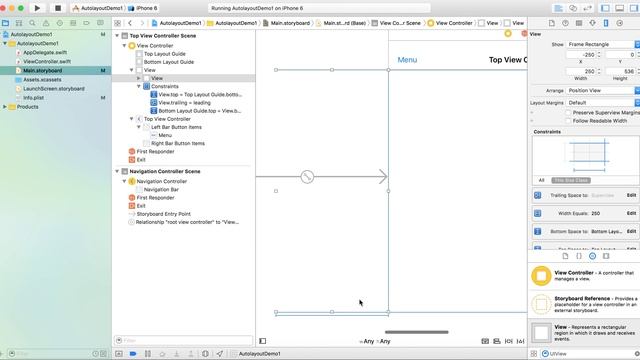Open the Layout Margins Default dropdown
The height and width of the screenshot is (360, 640).
point(602,103)
